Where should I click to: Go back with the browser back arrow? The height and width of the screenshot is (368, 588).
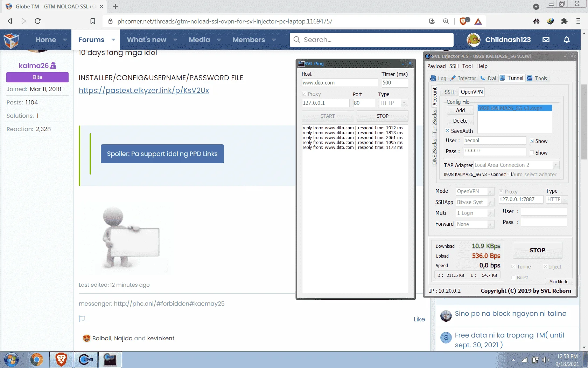10,21
